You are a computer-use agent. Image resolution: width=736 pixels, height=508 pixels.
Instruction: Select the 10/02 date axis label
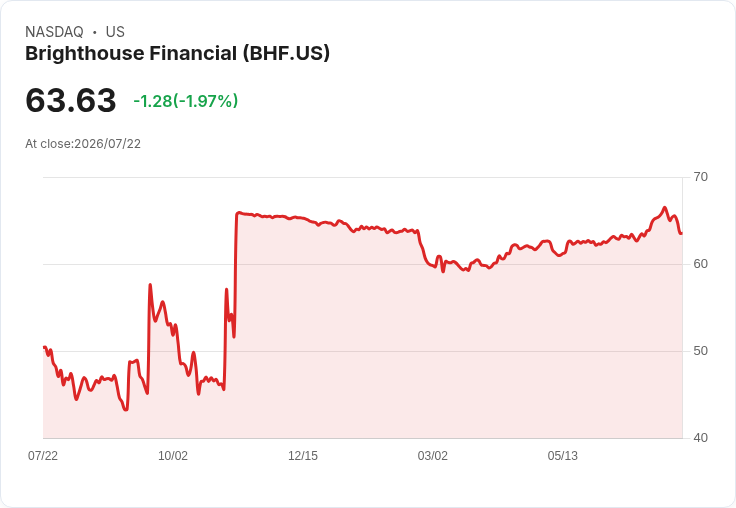[173, 455]
